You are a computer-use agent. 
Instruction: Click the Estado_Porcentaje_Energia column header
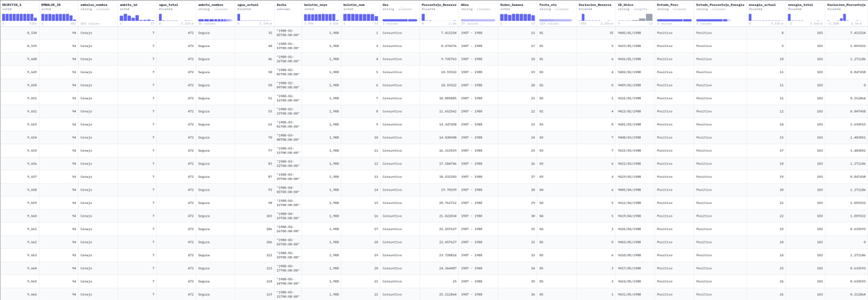coord(720,4)
